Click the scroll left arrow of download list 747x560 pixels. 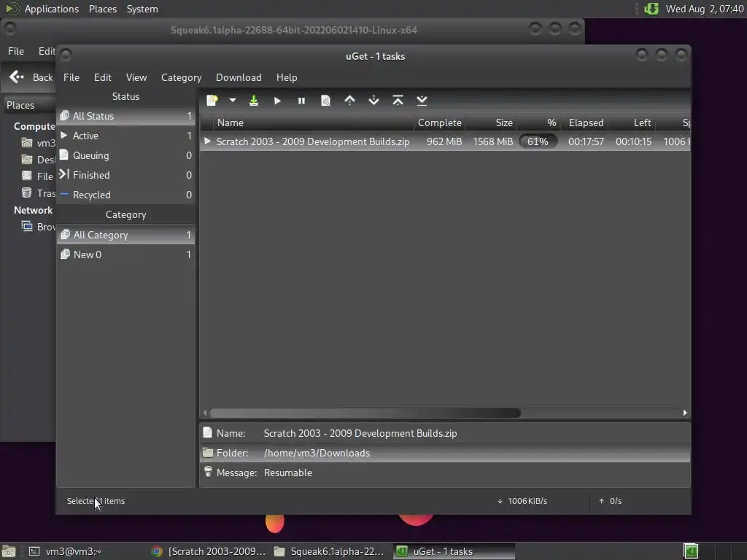click(205, 413)
